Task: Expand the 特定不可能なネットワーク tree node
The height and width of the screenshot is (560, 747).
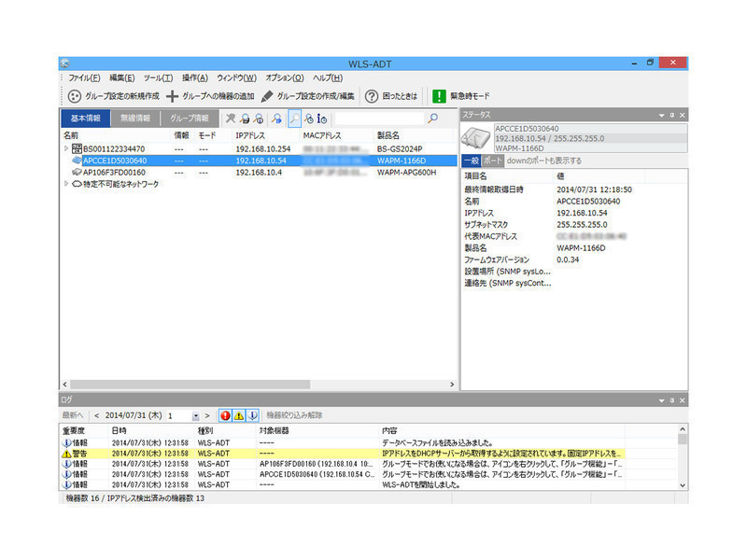Action: 65,184
